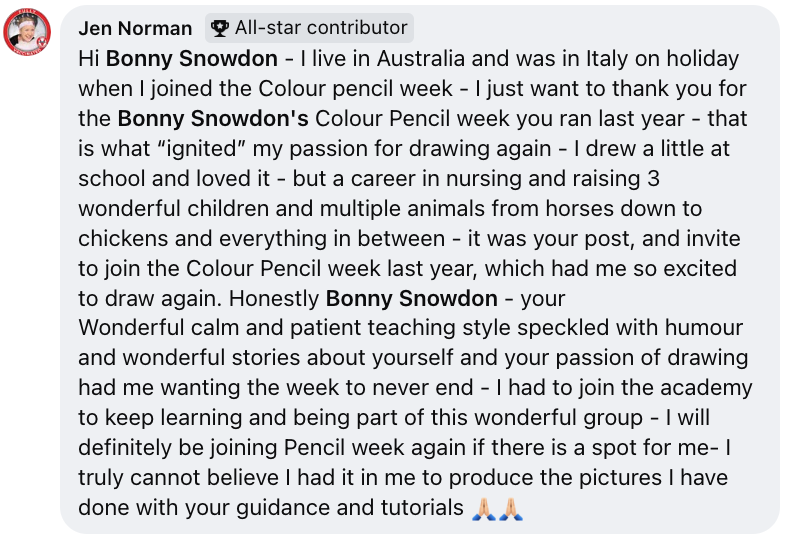Click the numeral "3" after "raising"
Image resolution: width=786 pixels, height=538 pixels.
click(x=653, y=179)
